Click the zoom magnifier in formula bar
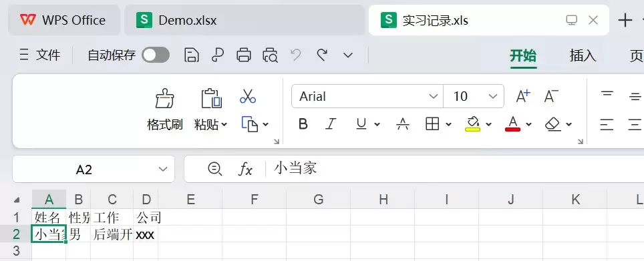This screenshot has height=261, width=644. tap(215, 169)
